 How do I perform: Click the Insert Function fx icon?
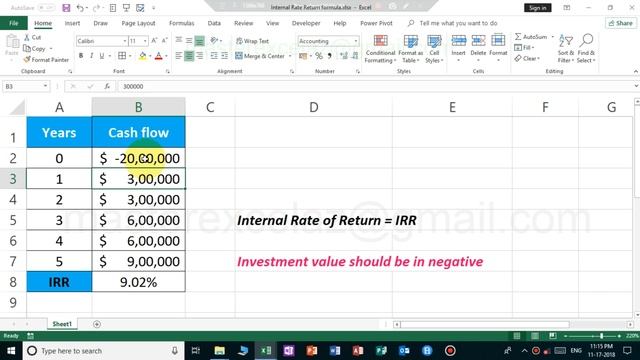click(x=107, y=87)
